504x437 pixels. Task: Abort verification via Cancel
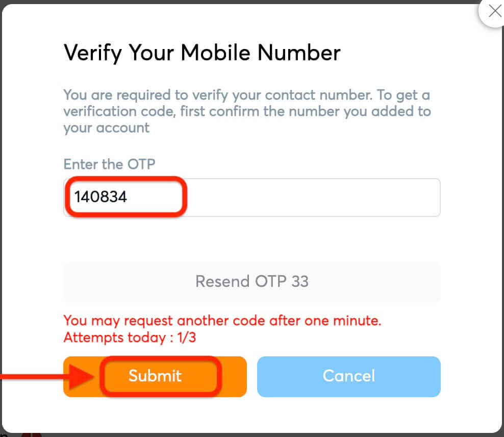click(348, 376)
